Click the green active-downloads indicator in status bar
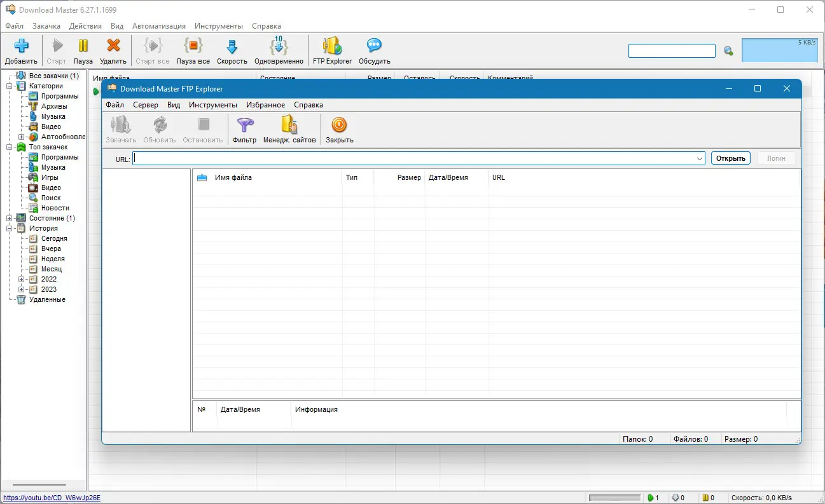This screenshot has height=504, width=825. click(x=653, y=498)
